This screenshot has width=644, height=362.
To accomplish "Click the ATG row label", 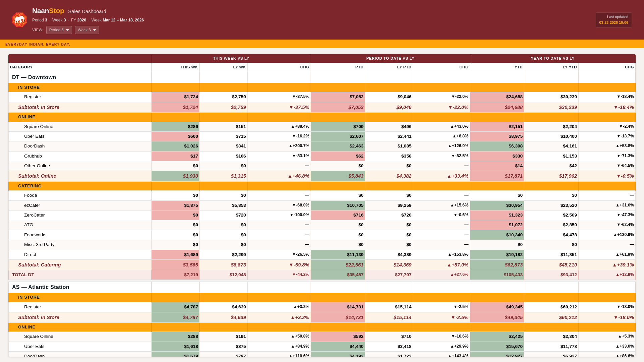I will pos(29,225).
